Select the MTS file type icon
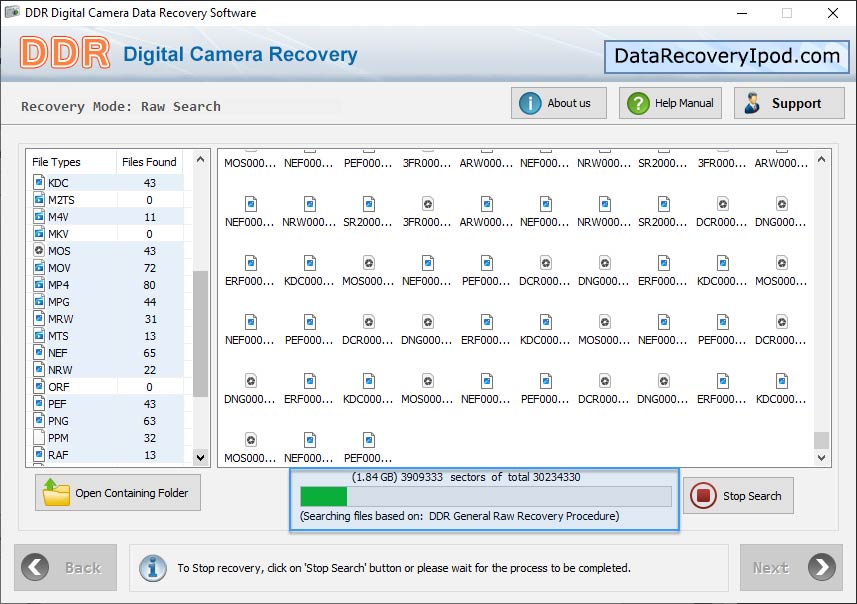857x604 pixels. 39,335
